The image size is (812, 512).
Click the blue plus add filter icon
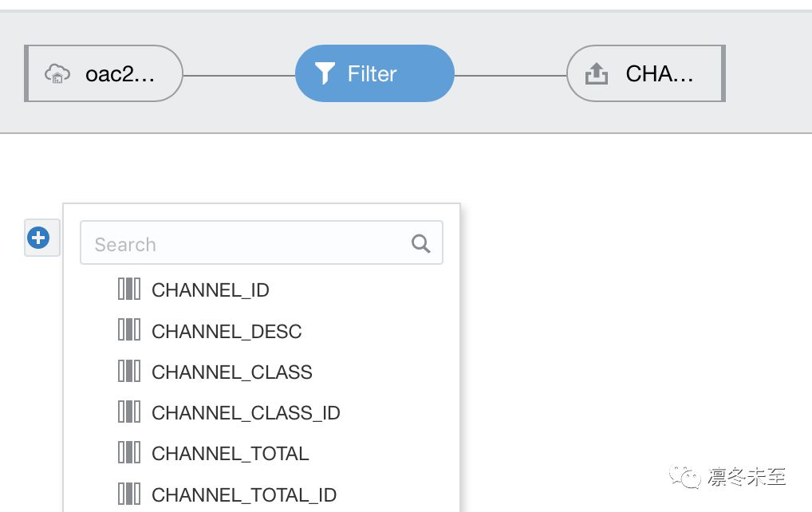point(39,237)
